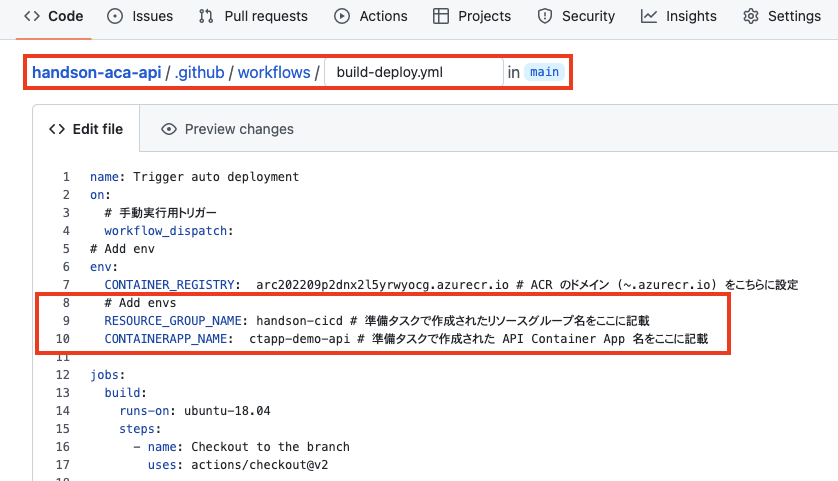Click the Security shield icon

[x=545, y=17]
